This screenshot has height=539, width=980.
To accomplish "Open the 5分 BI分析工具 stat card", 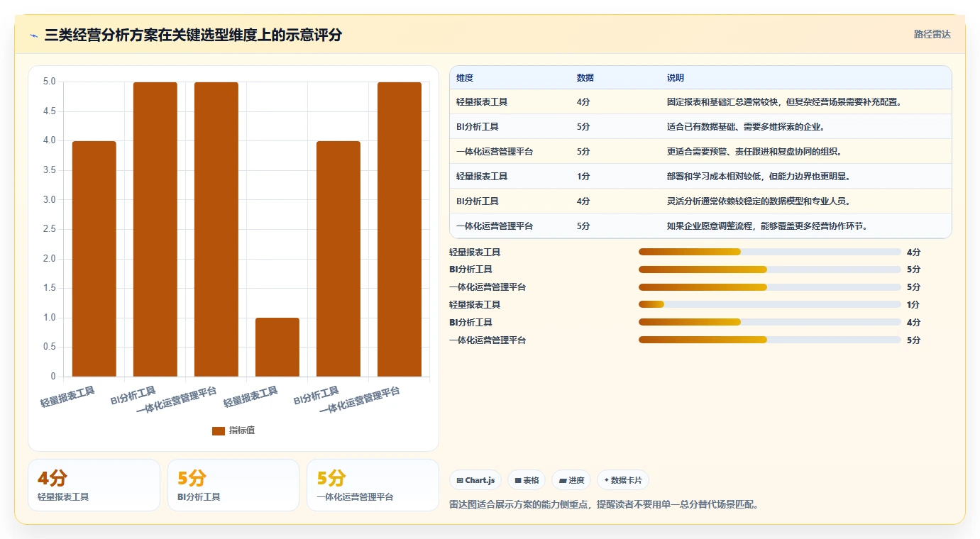I will pos(233,485).
